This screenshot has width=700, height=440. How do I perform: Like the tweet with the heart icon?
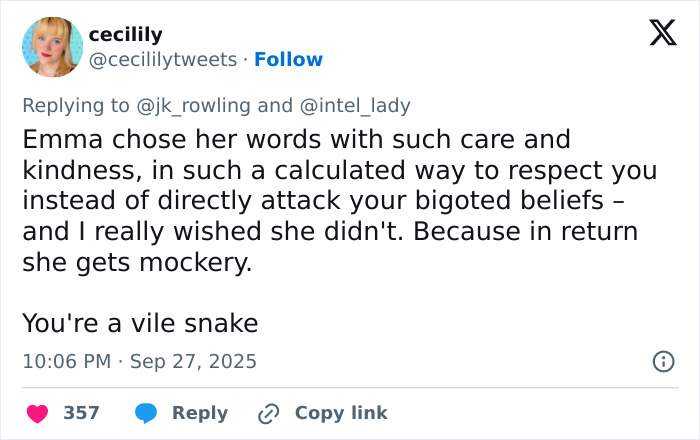tap(36, 413)
